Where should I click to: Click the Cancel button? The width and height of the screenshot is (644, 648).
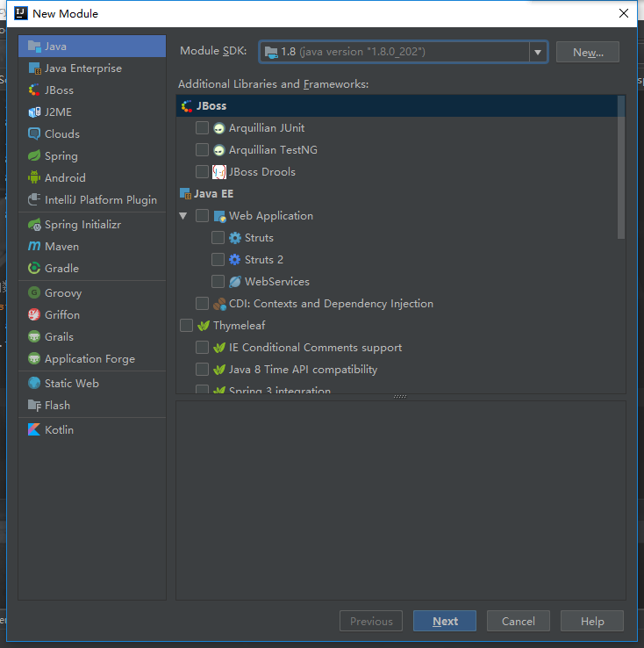(x=518, y=621)
